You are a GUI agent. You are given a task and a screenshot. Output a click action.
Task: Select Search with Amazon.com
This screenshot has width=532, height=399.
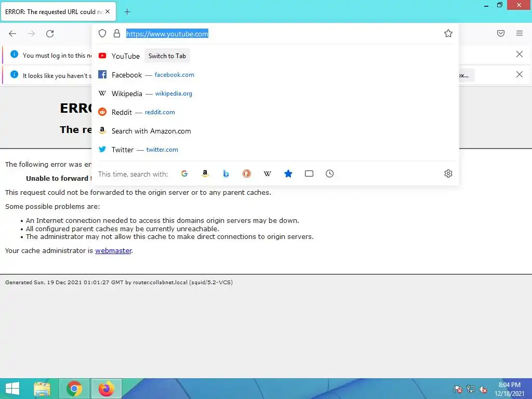(x=275, y=131)
